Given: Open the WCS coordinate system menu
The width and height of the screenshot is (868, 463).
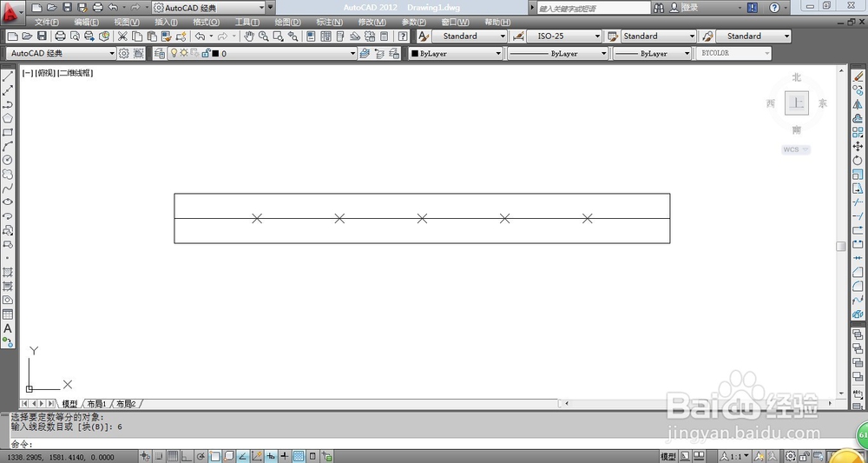Looking at the screenshot, I should pyautogui.click(x=796, y=149).
